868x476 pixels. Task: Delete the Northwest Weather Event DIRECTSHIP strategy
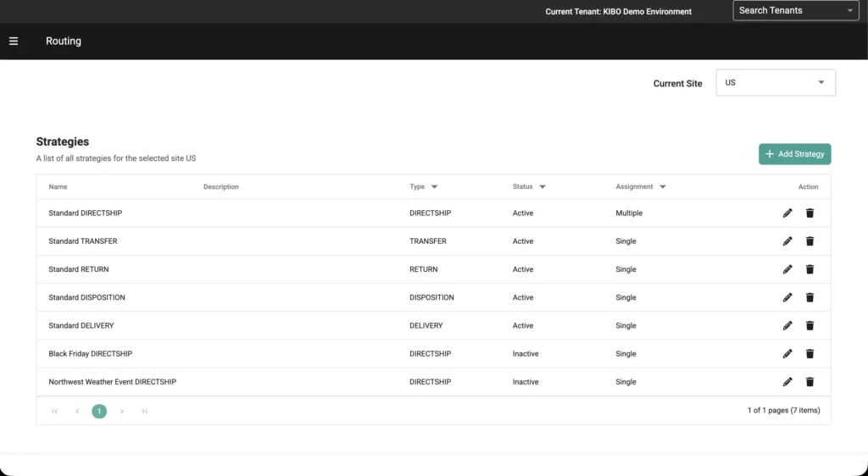(810, 382)
